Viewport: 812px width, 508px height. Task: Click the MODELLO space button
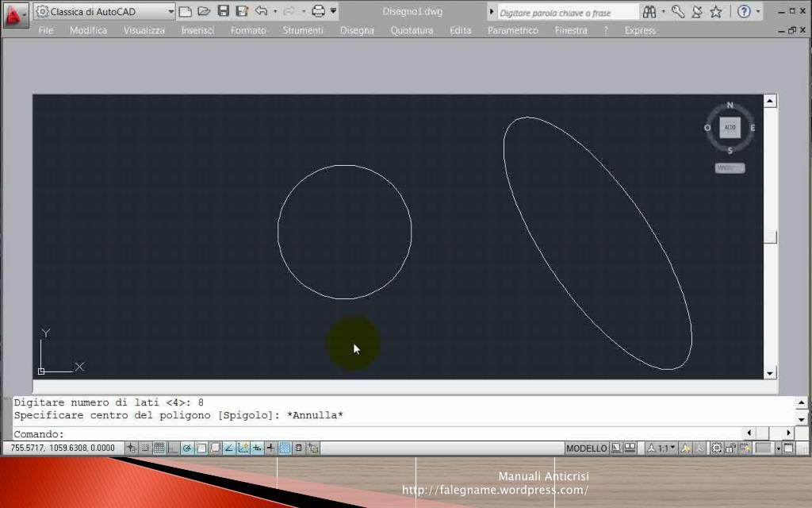[586, 448]
